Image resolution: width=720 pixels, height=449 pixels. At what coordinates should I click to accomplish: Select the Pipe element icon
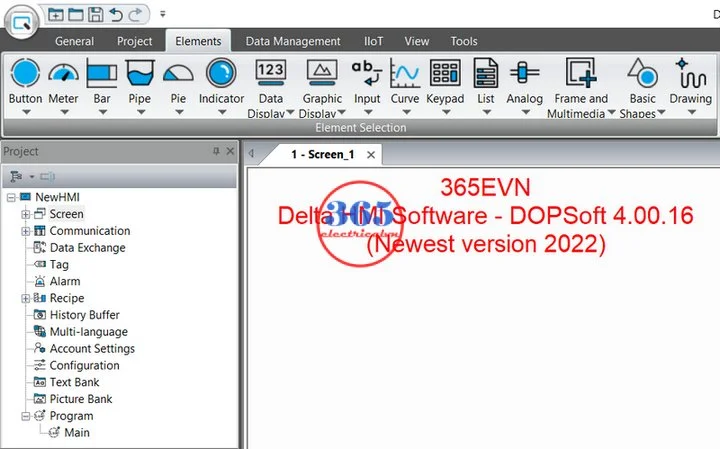click(x=140, y=73)
